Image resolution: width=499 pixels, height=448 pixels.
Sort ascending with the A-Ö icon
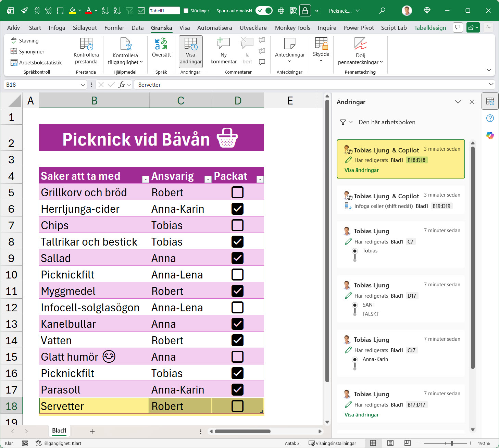[x=105, y=11]
